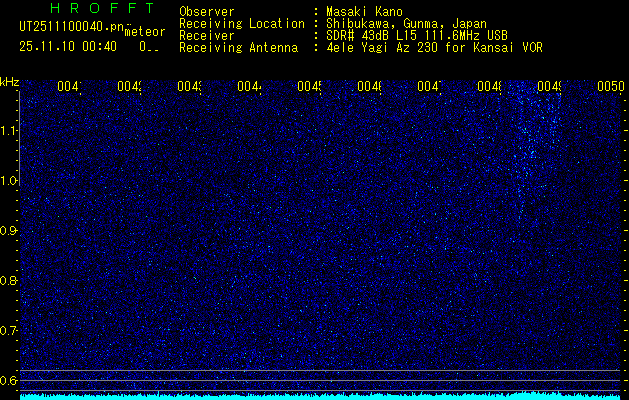Click the 0.9 frequency axis mark
Screen dimensions: 629x400
9,231
